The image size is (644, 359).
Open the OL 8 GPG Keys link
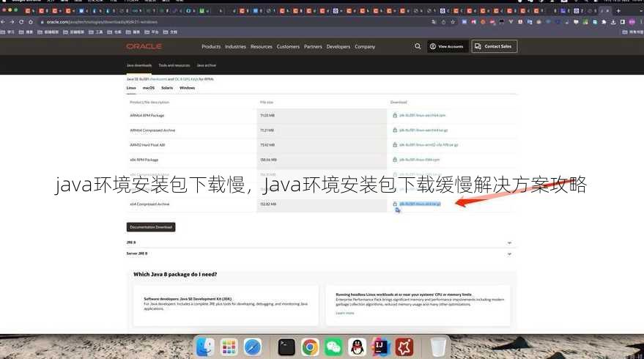pyautogui.click(x=187, y=79)
